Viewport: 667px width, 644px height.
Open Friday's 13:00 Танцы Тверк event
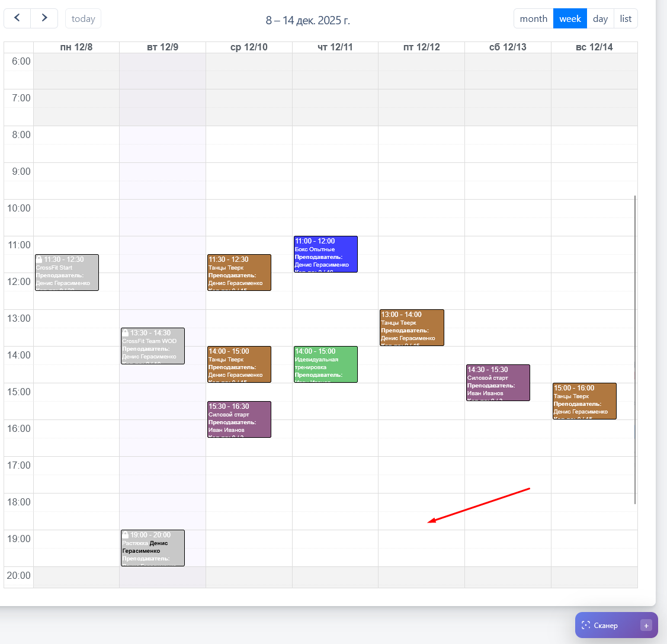pos(412,327)
